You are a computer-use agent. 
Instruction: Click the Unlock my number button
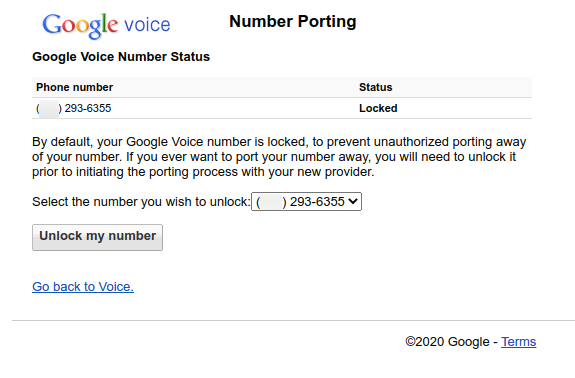(x=97, y=238)
